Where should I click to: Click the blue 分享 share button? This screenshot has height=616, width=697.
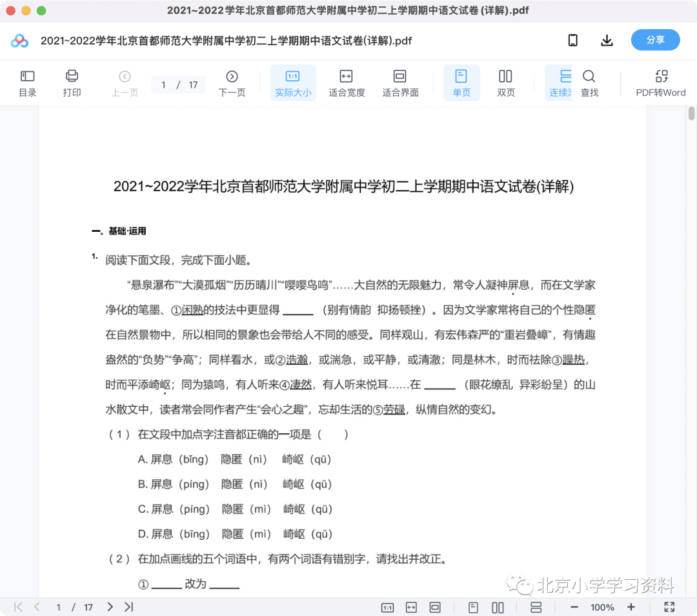click(x=655, y=40)
